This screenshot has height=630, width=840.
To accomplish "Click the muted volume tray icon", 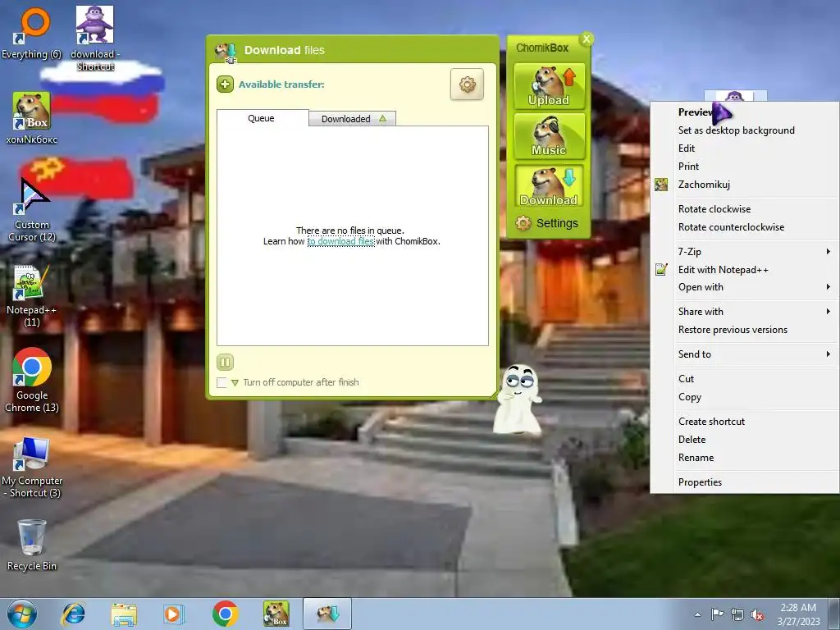I will point(757,615).
